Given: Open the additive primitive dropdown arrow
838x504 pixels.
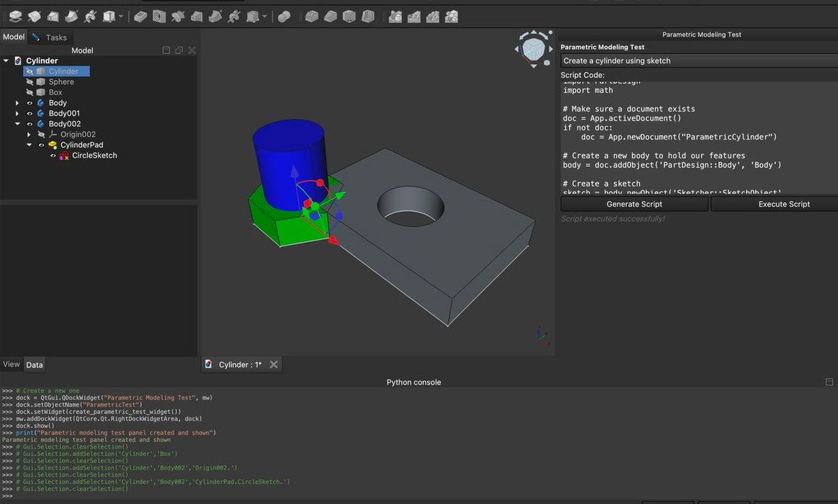Looking at the screenshot, I should click(121, 16).
